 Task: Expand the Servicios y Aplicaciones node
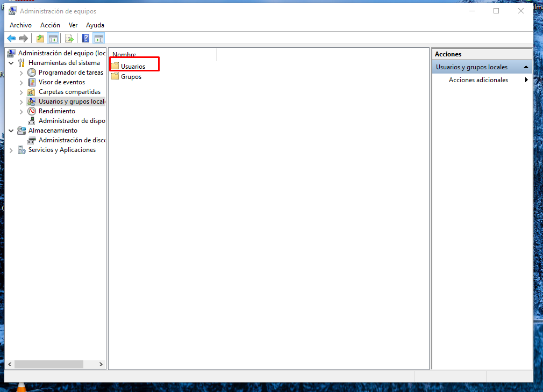11,150
